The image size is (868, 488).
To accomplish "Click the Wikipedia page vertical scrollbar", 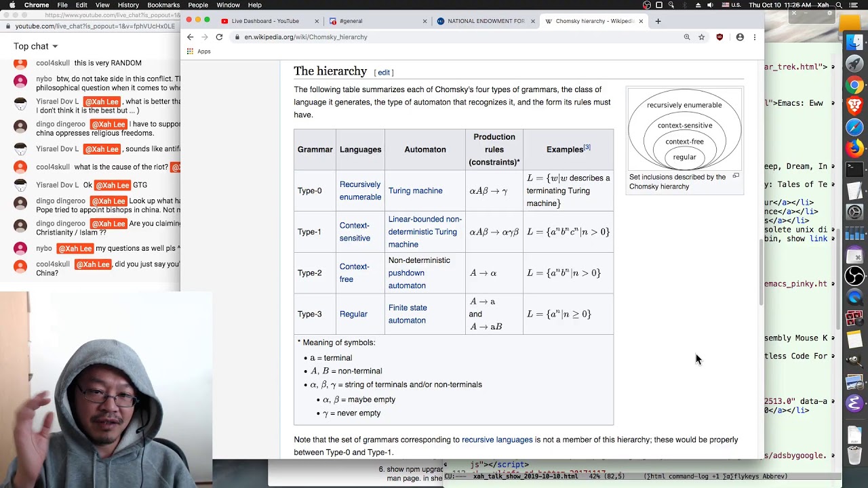I will pyautogui.click(x=760, y=271).
